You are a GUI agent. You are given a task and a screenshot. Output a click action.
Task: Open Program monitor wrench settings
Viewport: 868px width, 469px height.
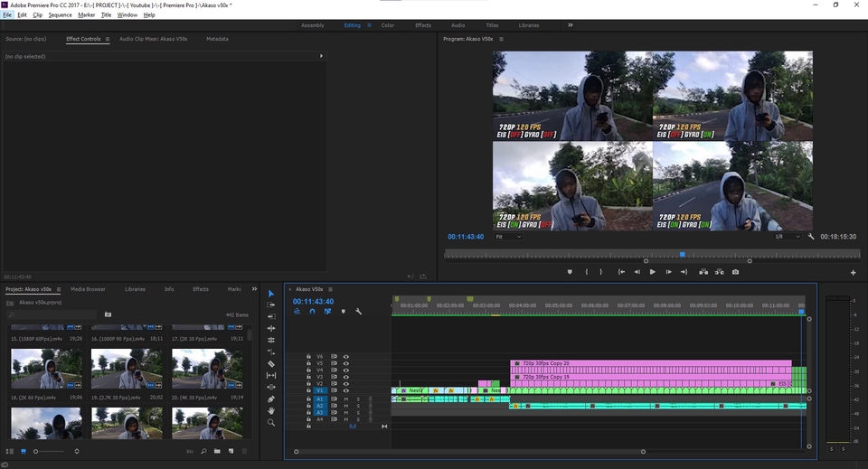[x=811, y=237]
